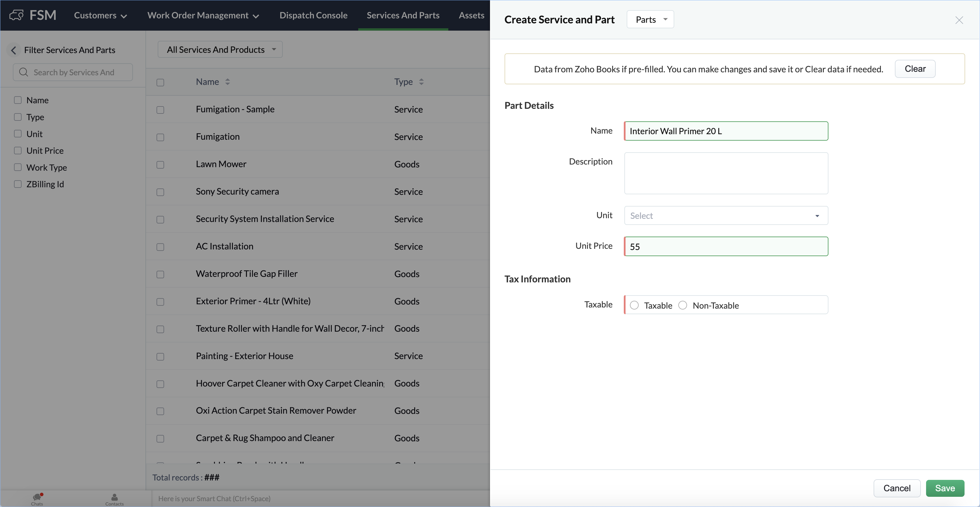Expand All Services And Products dropdown
Screen dimensions: 980x507
220,50
